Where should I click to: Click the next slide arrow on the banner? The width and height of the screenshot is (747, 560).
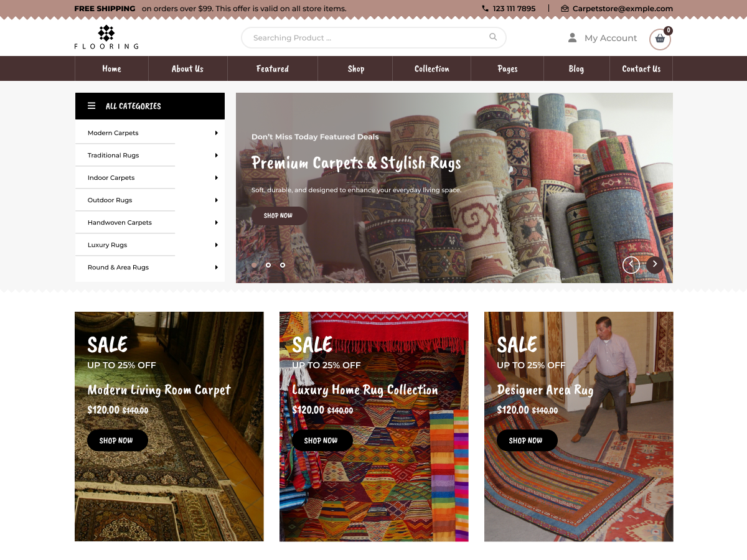click(654, 264)
